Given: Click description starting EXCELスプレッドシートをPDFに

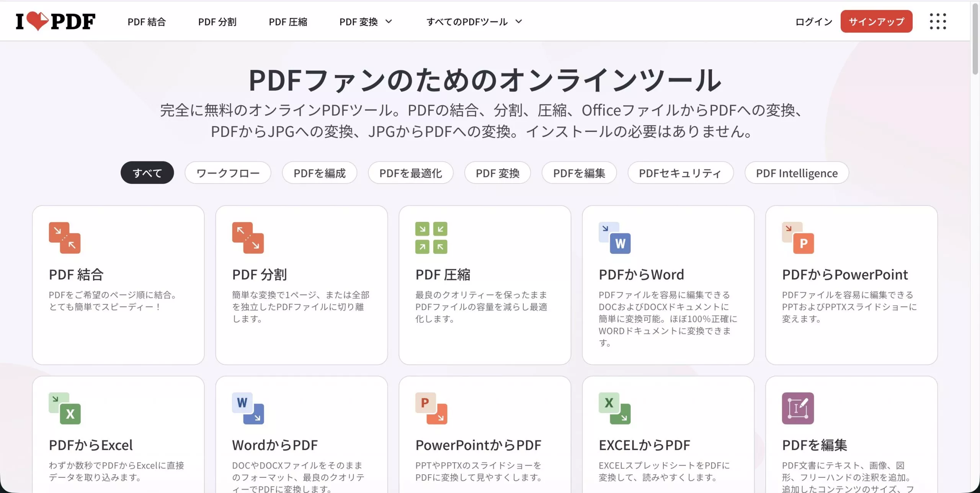Looking at the screenshot, I should tap(664, 471).
